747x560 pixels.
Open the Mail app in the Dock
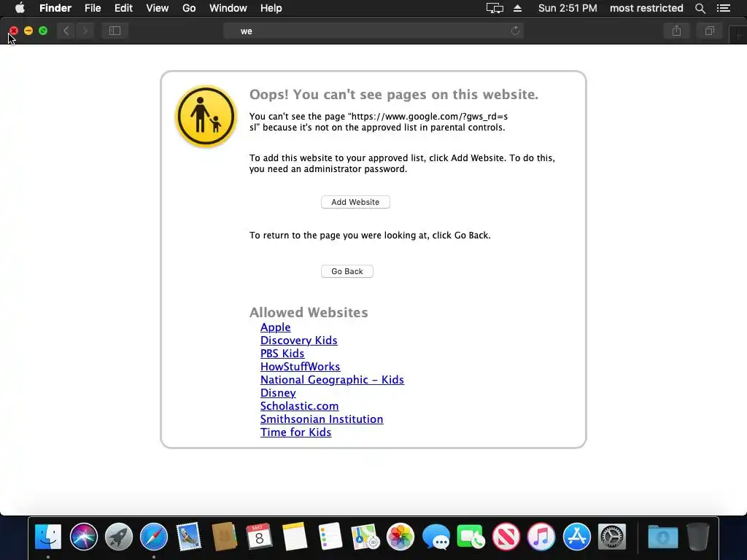(x=189, y=537)
